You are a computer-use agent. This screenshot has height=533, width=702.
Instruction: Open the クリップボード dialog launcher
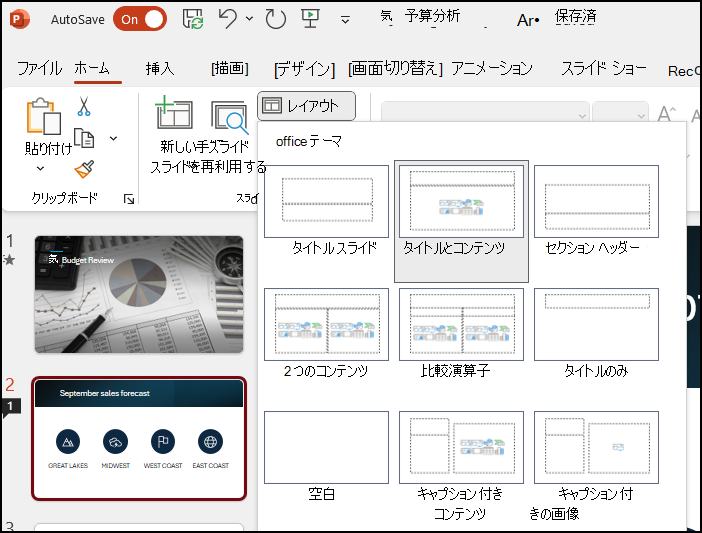pyautogui.click(x=129, y=199)
